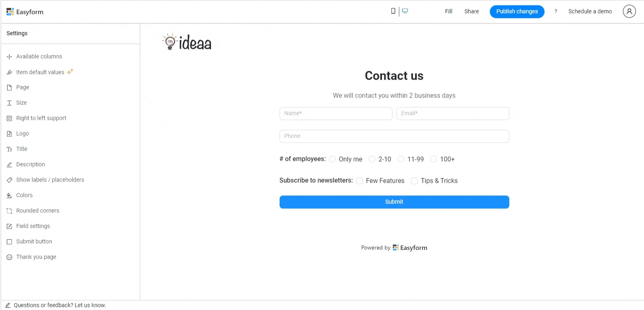The width and height of the screenshot is (644, 310).
Task: Tick the "Tips & Tricks" checkbox
Action: [x=414, y=181]
